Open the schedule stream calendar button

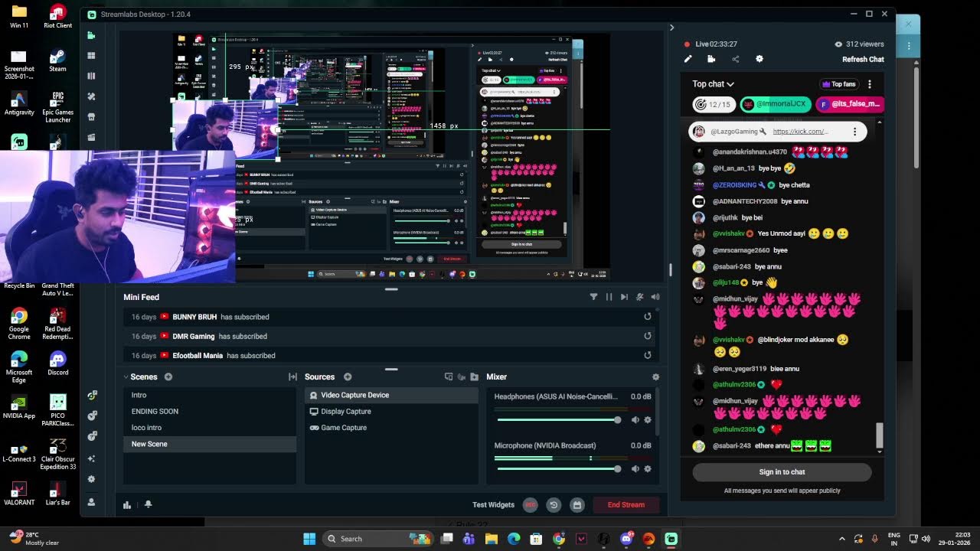click(x=577, y=504)
